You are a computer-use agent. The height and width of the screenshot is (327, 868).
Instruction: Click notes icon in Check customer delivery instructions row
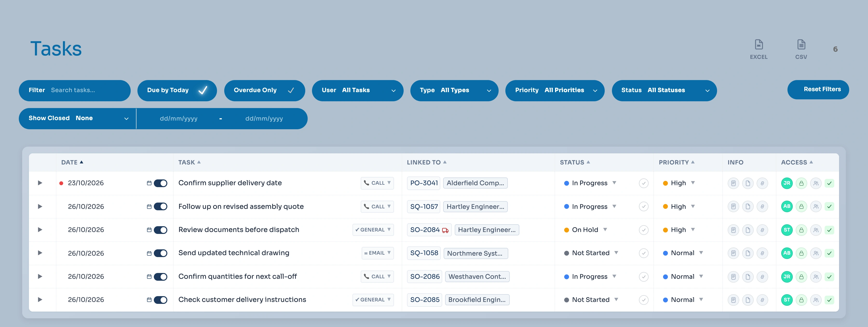click(733, 300)
